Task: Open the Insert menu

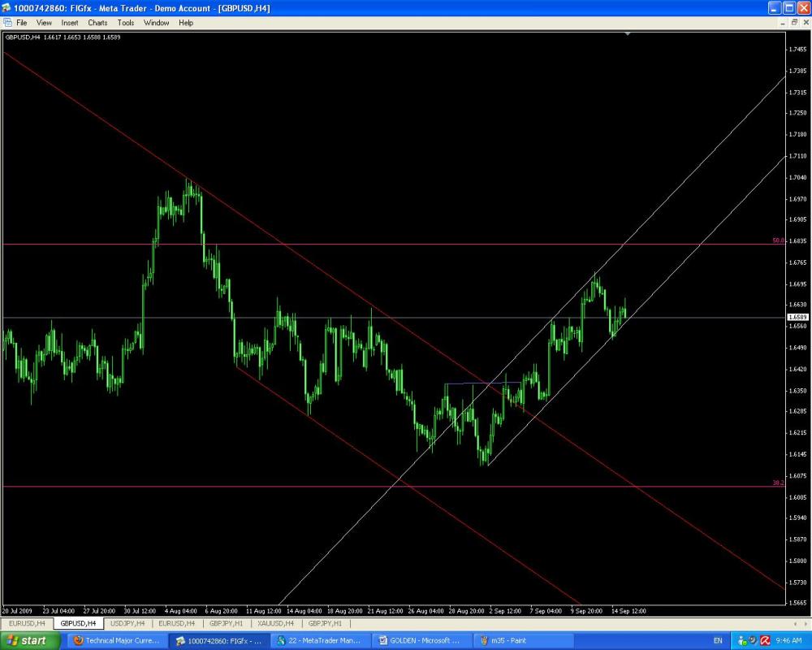Action: [69, 23]
